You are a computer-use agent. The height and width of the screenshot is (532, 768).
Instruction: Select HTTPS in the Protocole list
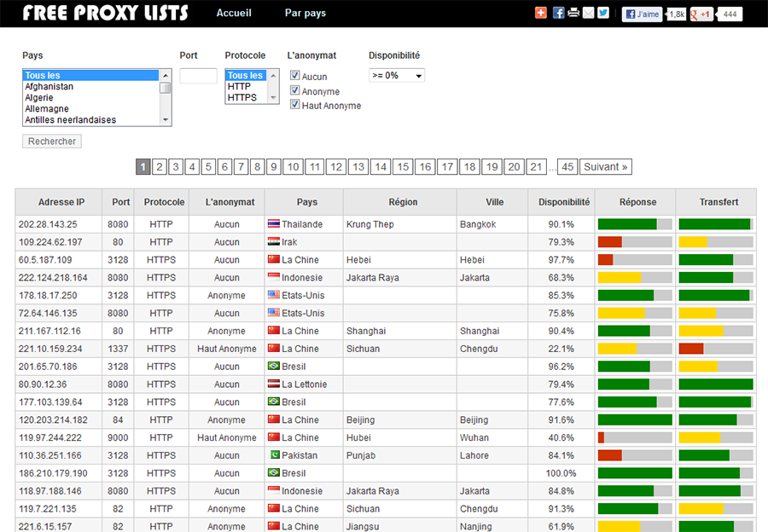click(x=242, y=97)
